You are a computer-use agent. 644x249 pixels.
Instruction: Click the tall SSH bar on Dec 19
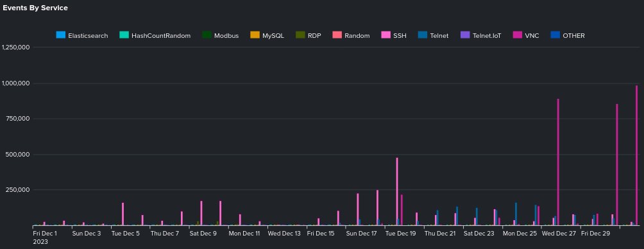point(397,191)
